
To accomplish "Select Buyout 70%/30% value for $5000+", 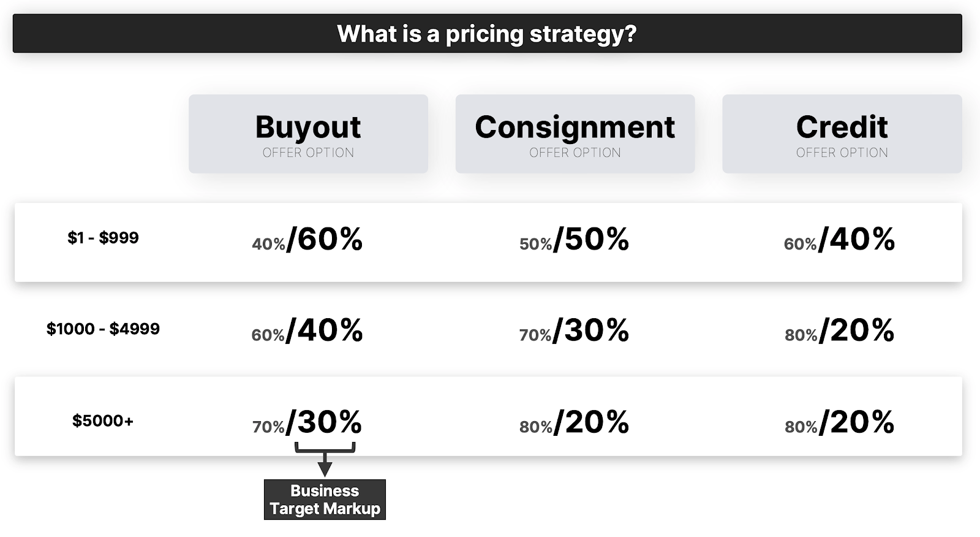I will click(307, 422).
